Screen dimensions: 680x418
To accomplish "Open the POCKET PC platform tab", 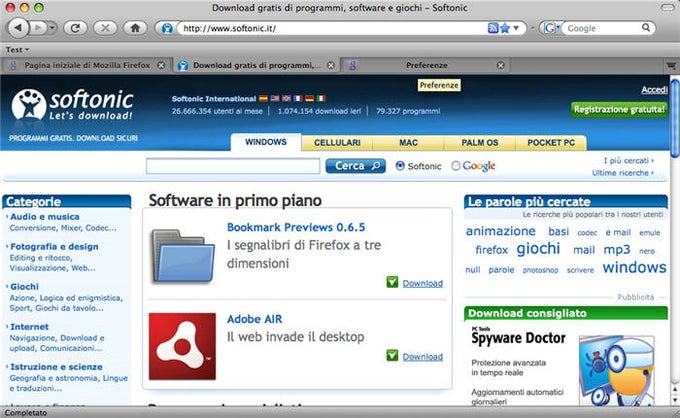I will (551, 143).
